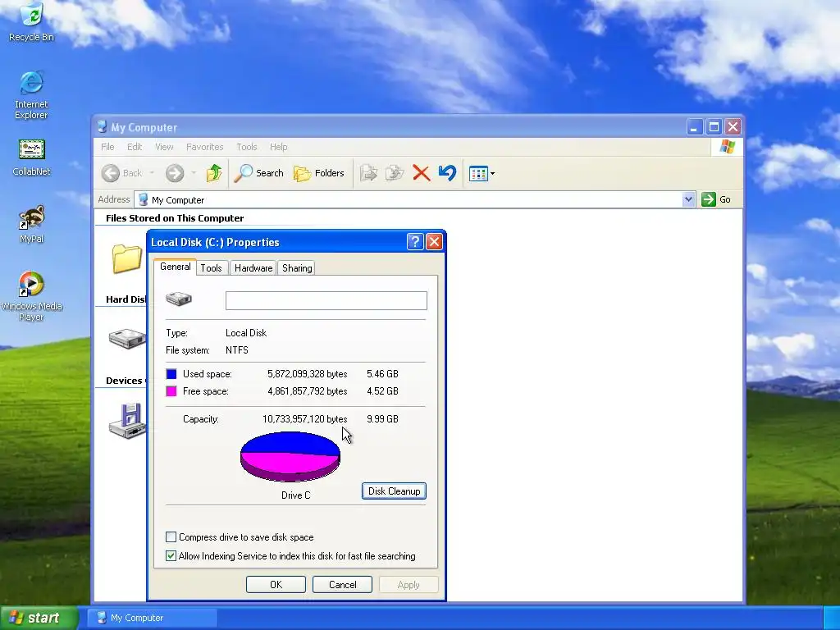Open the Edit menu
This screenshot has height=630, width=840.
pos(135,147)
